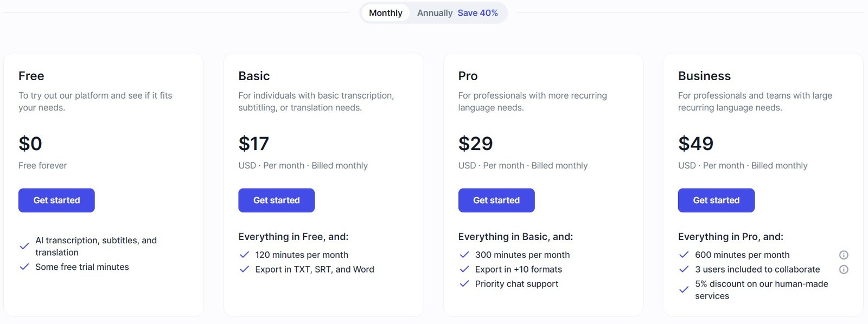Click the info icon beside 600 minutes per month

pyautogui.click(x=844, y=255)
